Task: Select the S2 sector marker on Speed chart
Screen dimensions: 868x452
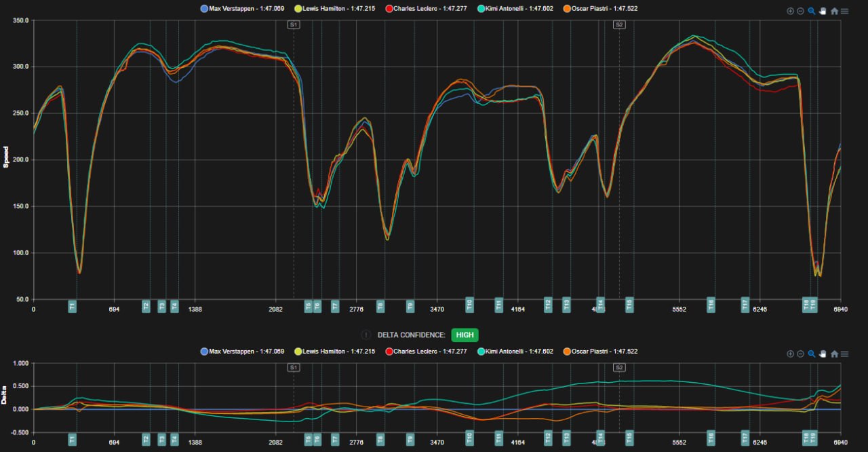Action: (x=619, y=24)
